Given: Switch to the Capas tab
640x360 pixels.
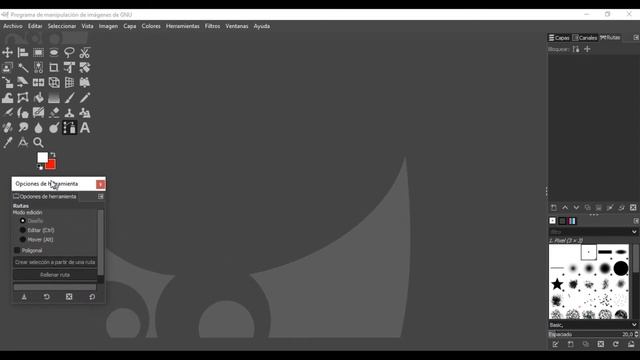Looking at the screenshot, I should click(559, 38).
